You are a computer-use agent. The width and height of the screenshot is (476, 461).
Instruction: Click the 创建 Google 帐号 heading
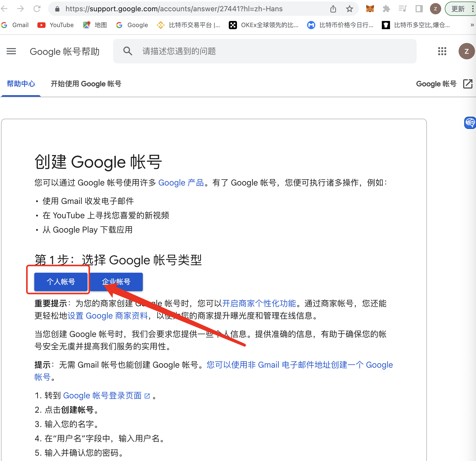(x=98, y=162)
